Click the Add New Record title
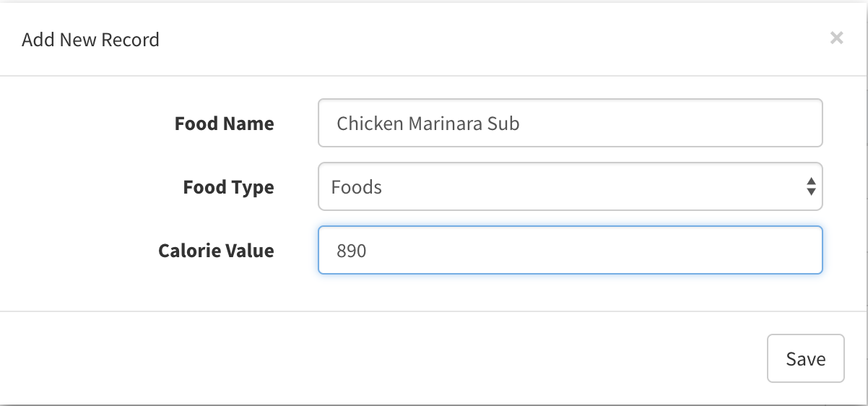Image resolution: width=868 pixels, height=406 pixels. tap(90, 39)
